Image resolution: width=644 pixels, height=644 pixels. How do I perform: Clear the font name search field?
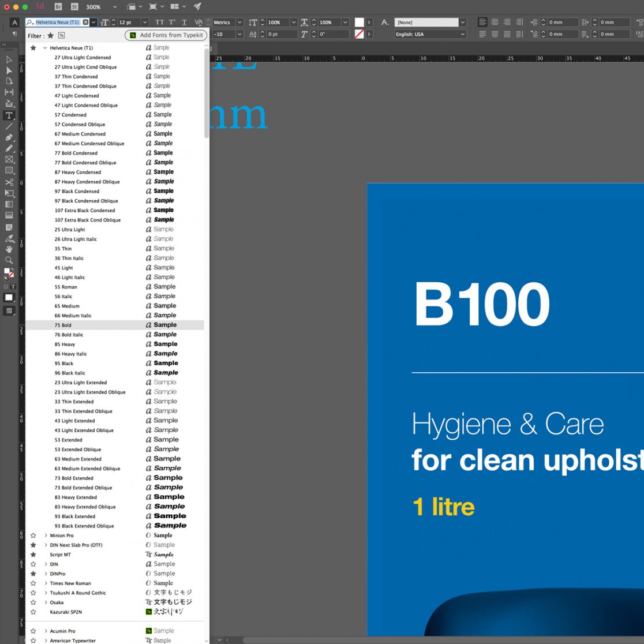[x=85, y=23]
